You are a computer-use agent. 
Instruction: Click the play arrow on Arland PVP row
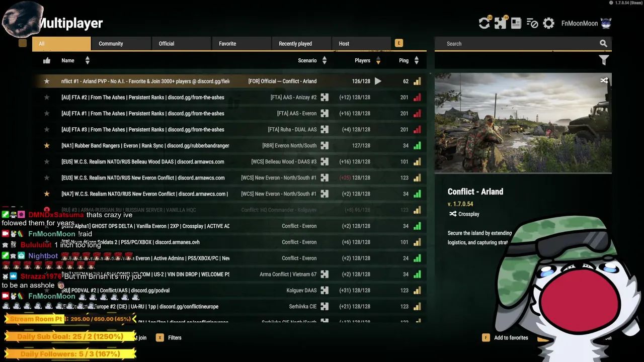click(x=378, y=81)
